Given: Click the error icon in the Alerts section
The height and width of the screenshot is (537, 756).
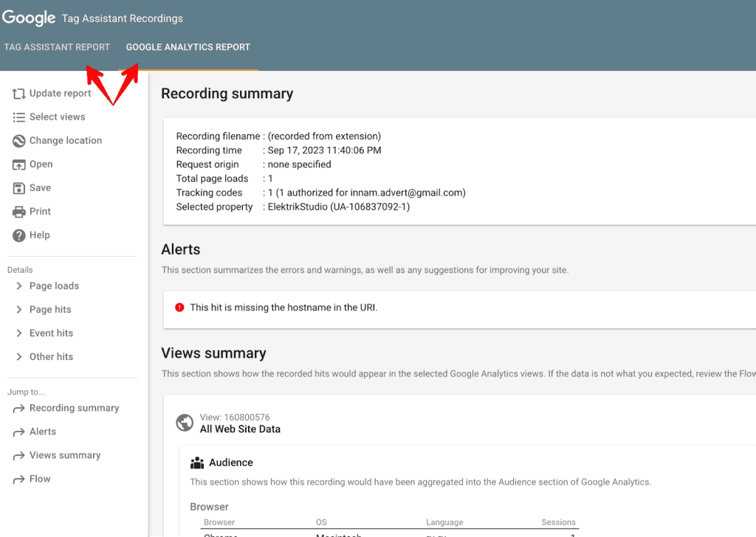Looking at the screenshot, I should coord(179,306).
